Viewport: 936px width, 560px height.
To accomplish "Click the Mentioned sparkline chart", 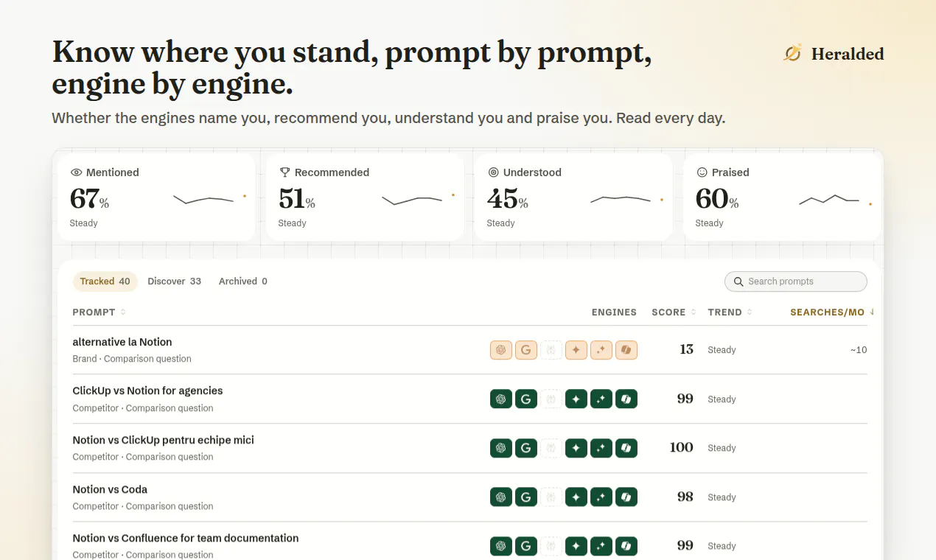I will (x=209, y=198).
